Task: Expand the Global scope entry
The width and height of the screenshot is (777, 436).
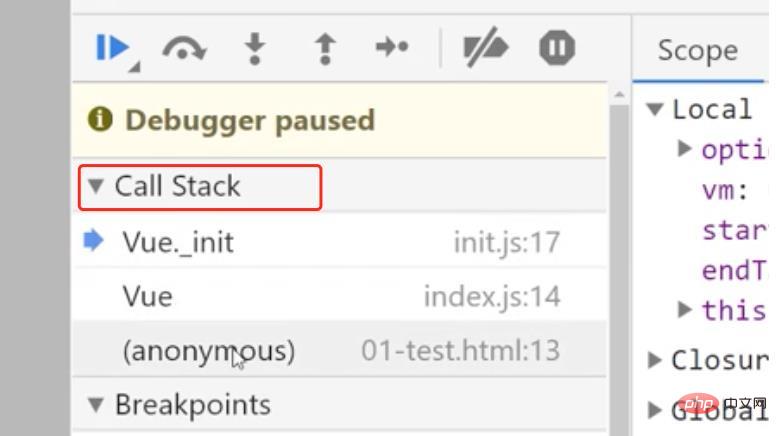Action: [655, 408]
